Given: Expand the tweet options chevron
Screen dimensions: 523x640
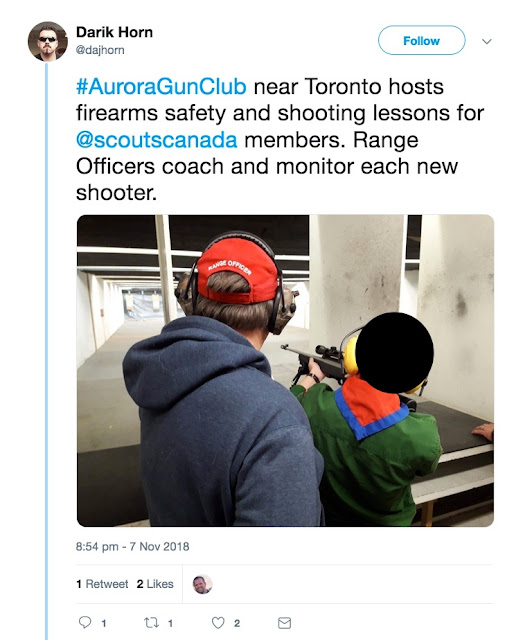Looking at the screenshot, I should (487, 41).
